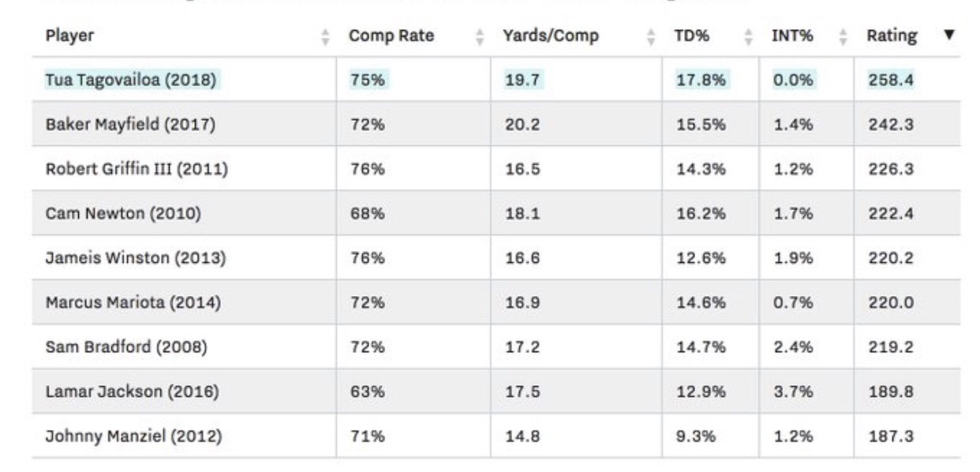Select the Sam Bradford (2008) name cell
The height and width of the screenshot is (472, 980).
126,347
